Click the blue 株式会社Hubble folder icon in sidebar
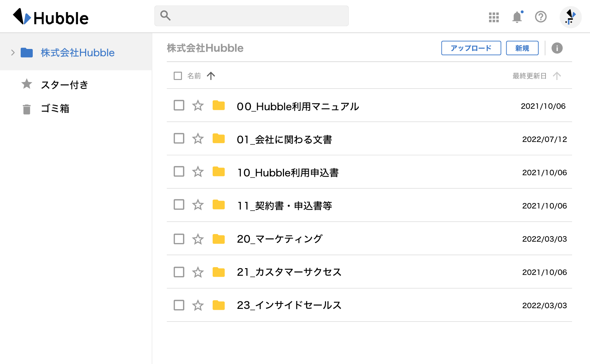The width and height of the screenshot is (590, 364). (27, 53)
